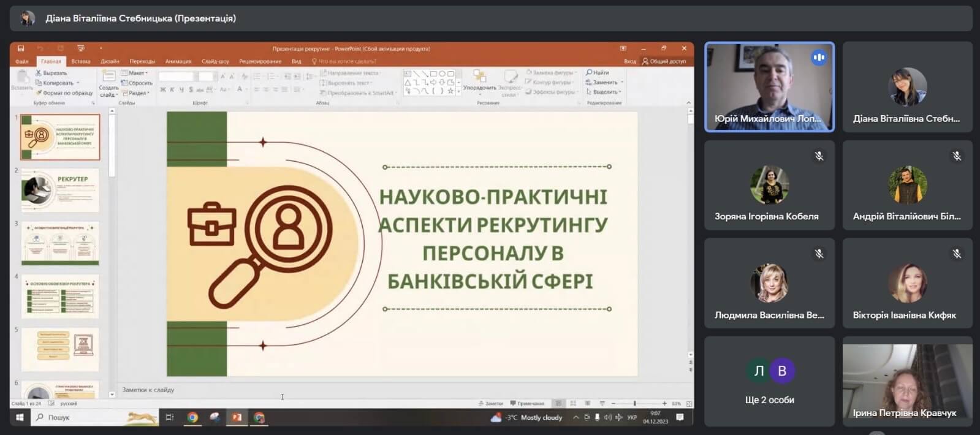
Task: Toggle the Notes (Заметки) pane in status bar
Action: click(490, 404)
